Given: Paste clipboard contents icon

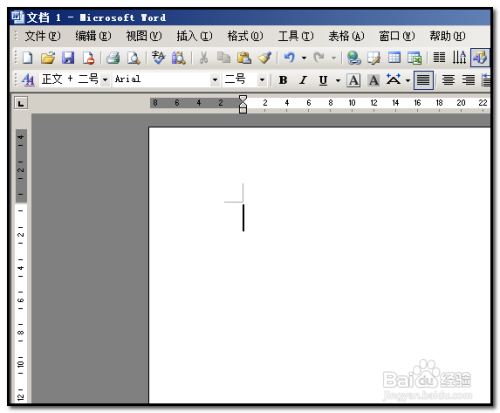Looking at the screenshot, I should (244, 58).
